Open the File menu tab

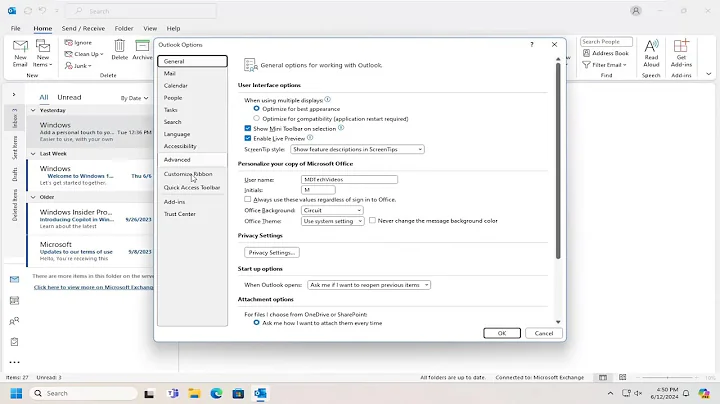tap(16, 28)
